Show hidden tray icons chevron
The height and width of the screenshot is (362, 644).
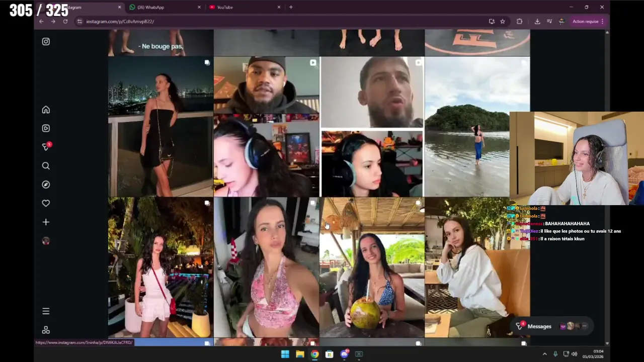(x=544, y=354)
